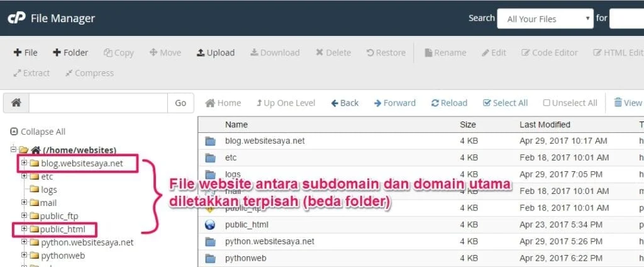Screen dimensions: 644x267
Task: Open the All Your Files search dropdown
Action: (x=545, y=19)
